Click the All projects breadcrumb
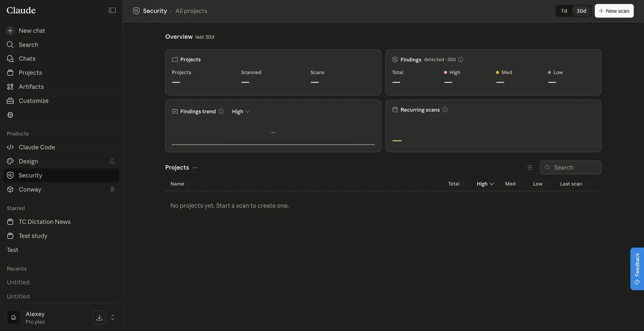The height and width of the screenshot is (331, 644). pos(191,11)
